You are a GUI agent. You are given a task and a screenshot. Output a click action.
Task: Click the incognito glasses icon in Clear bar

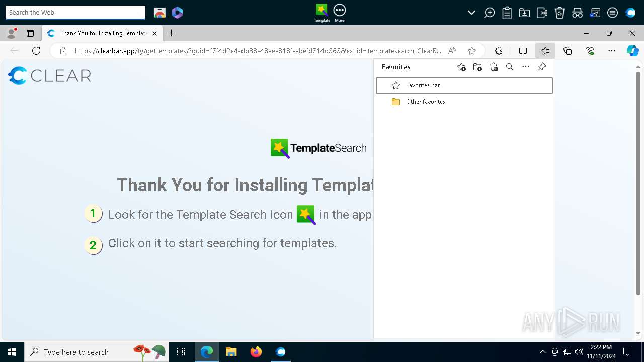coord(577,13)
